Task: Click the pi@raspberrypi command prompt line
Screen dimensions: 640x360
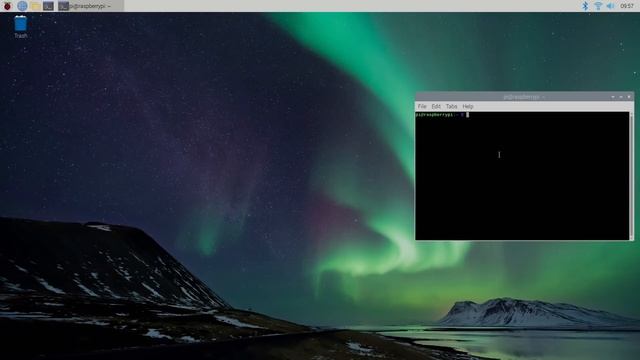Action: [442, 115]
